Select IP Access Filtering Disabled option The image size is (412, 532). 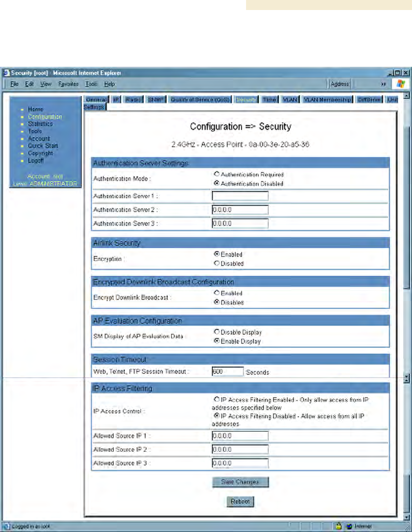coord(216,415)
